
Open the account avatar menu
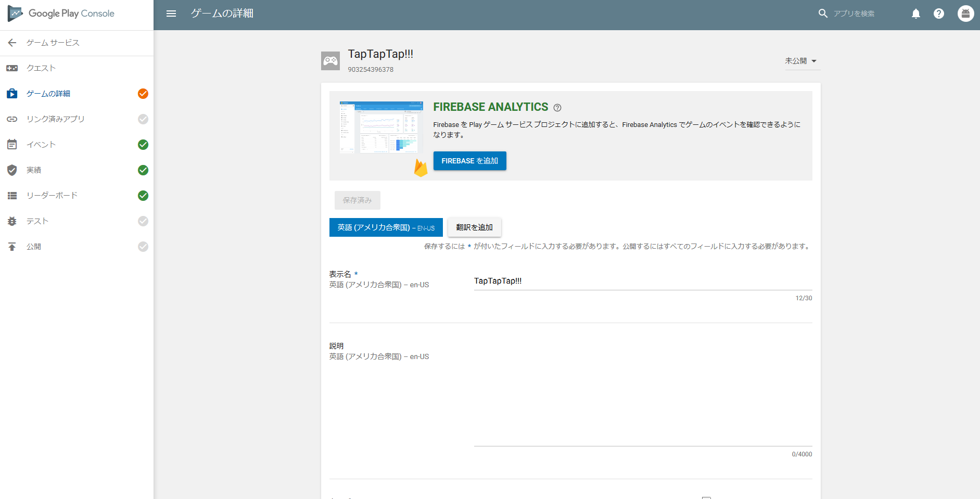[x=966, y=14]
